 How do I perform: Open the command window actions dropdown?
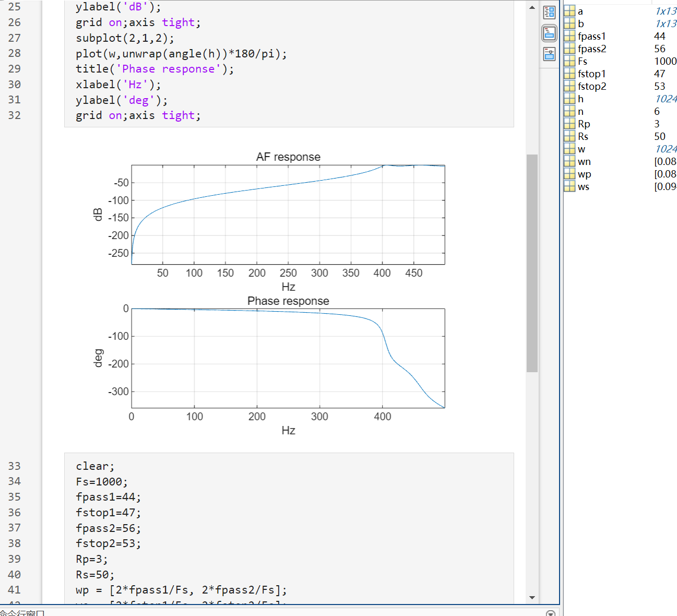click(550, 613)
